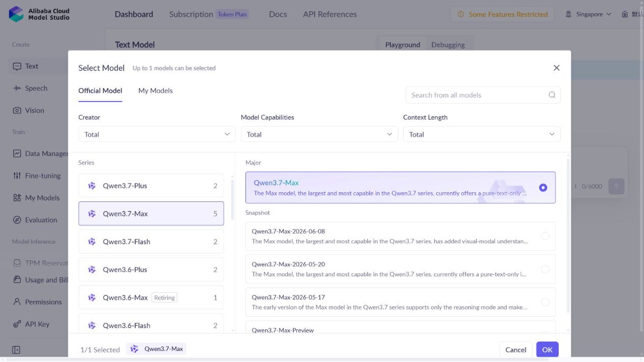Click the Usage and Billing lock icon

17,280
